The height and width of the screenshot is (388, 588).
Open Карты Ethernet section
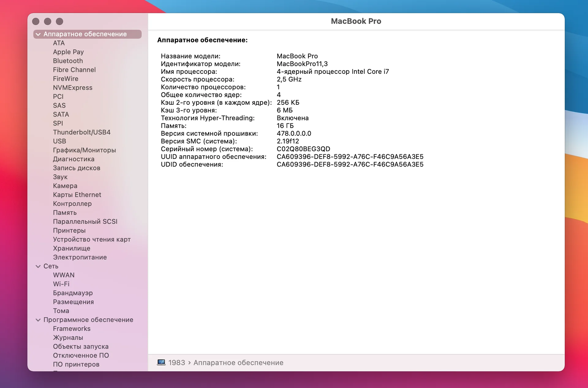[x=77, y=195]
